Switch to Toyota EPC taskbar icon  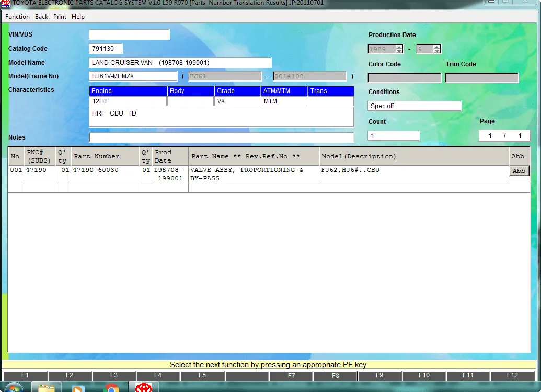click(x=144, y=387)
